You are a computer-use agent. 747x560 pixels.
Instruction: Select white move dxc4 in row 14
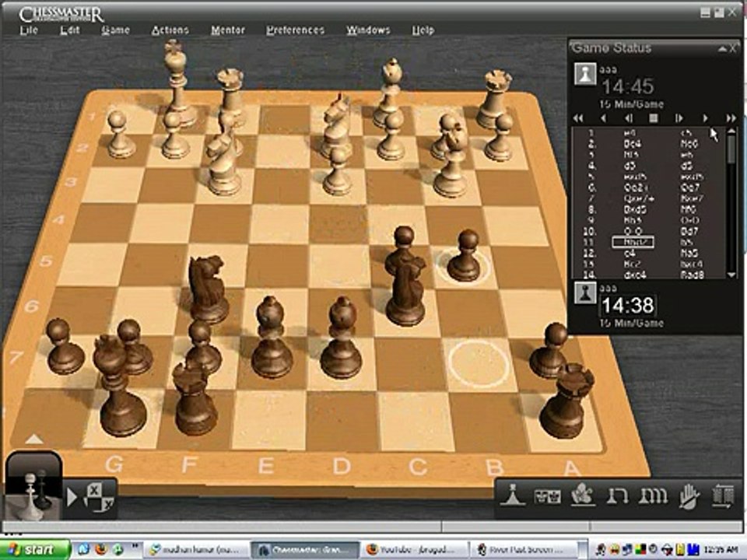635,275
